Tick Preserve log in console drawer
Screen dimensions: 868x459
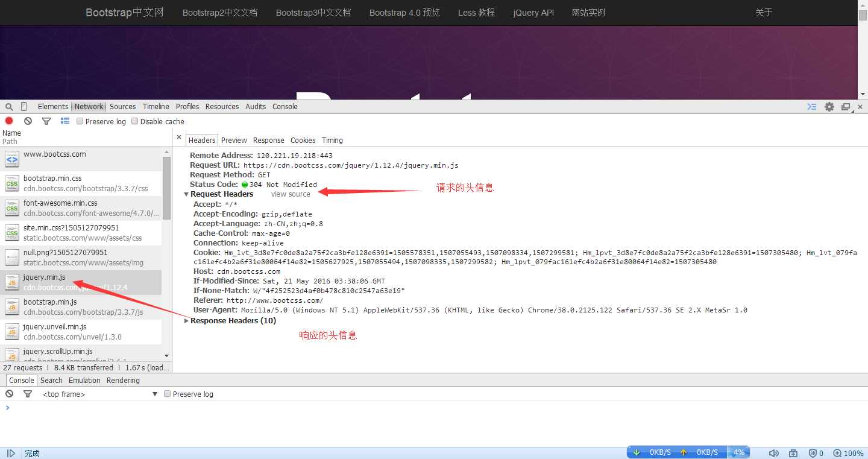pos(167,394)
